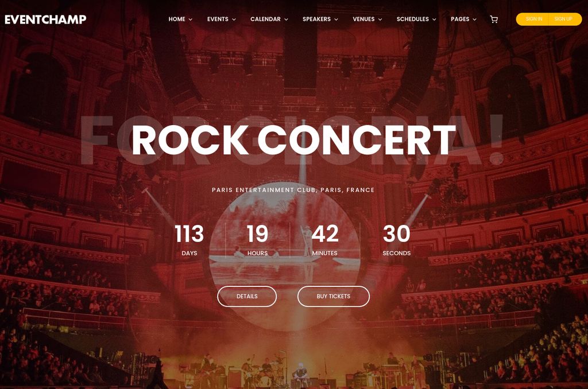The width and height of the screenshot is (588, 389).
Task: Open the Home menu item
Action: (177, 19)
